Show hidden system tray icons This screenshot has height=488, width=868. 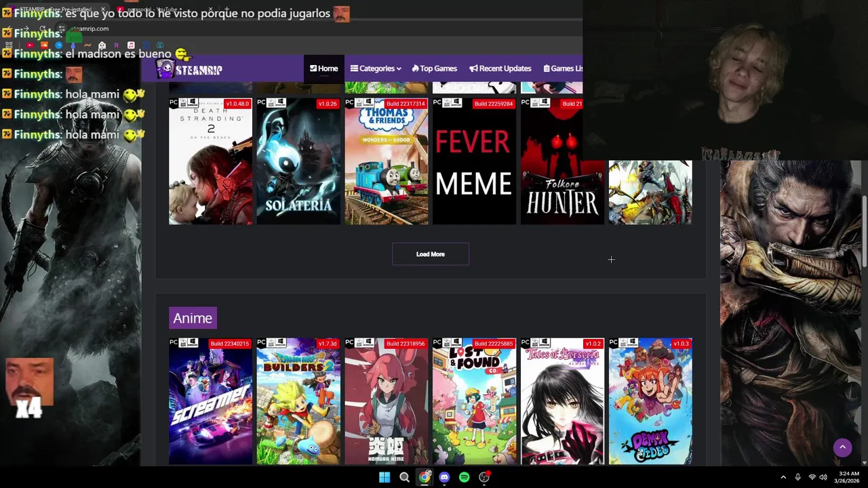(x=783, y=477)
